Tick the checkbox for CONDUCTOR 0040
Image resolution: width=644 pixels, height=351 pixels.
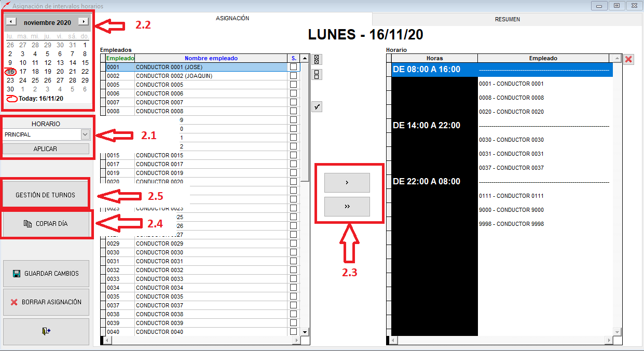point(294,332)
